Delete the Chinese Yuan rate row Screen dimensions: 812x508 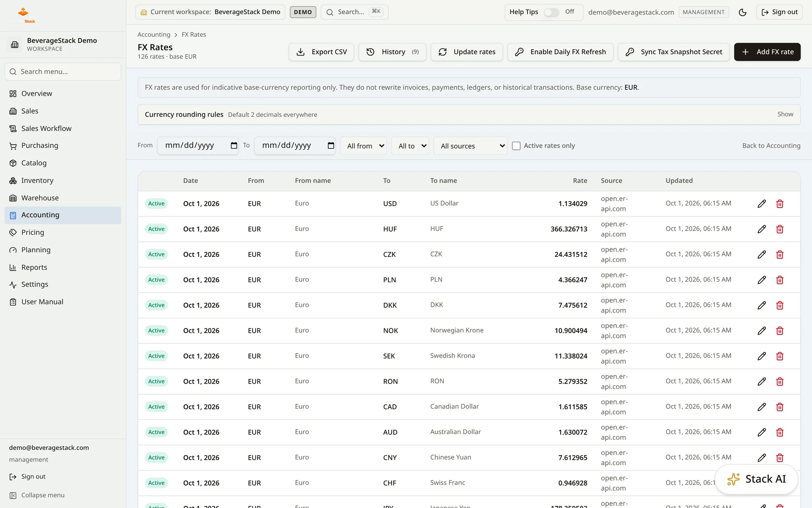pyautogui.click(x=780, y=458)
